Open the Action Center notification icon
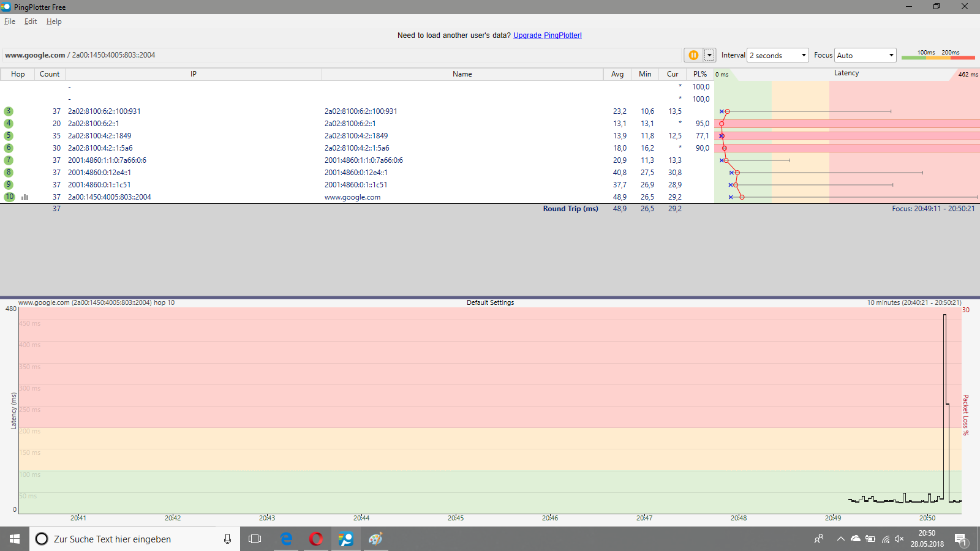980x551 pixels. [x=960, y=539]
